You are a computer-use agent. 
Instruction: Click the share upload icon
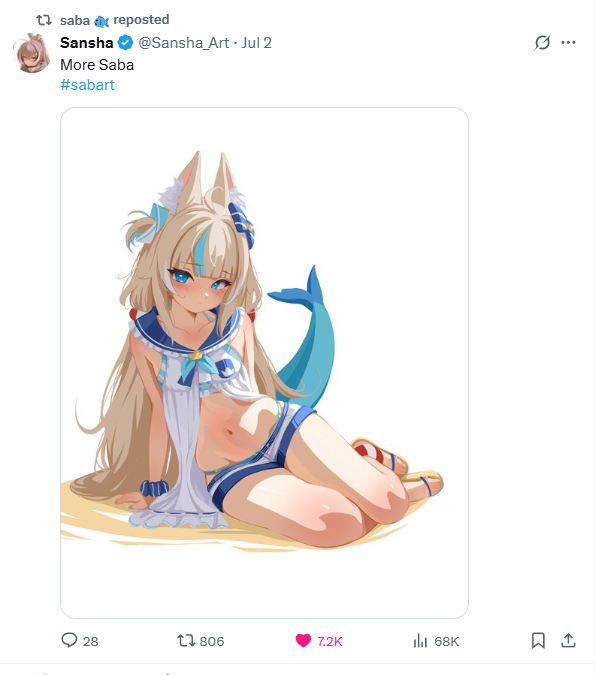coord(568,640)
